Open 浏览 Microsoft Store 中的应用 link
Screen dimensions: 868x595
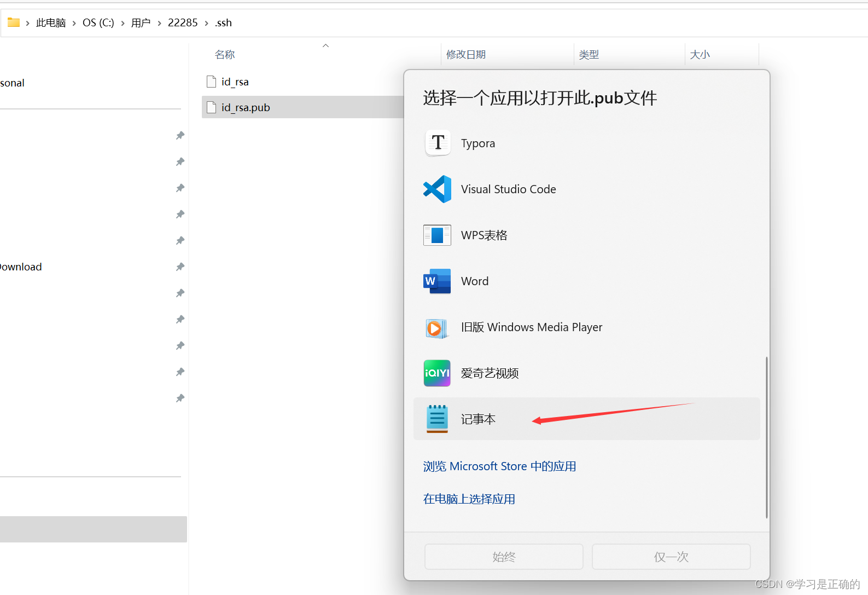point(499,466)
